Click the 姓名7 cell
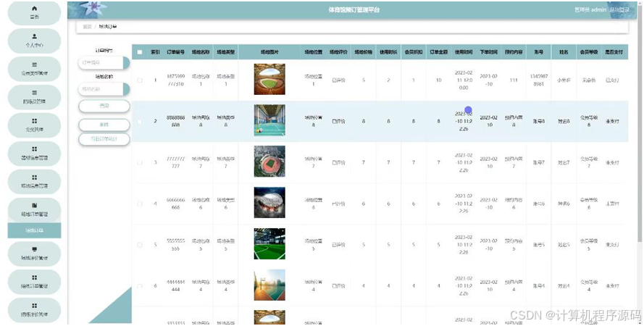The width and height of the screenshot is (644, 326). point(564,162)
